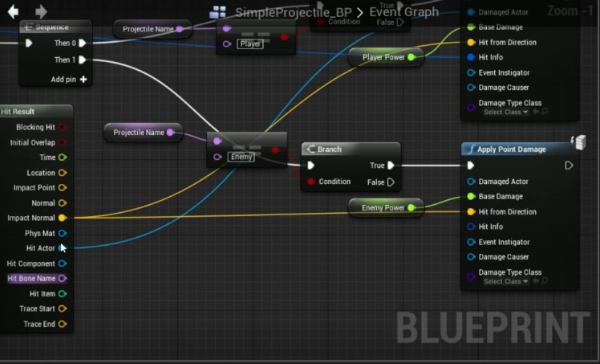Click the Damage Causer pin below the Apply Point Damage title

click(471, 257)
